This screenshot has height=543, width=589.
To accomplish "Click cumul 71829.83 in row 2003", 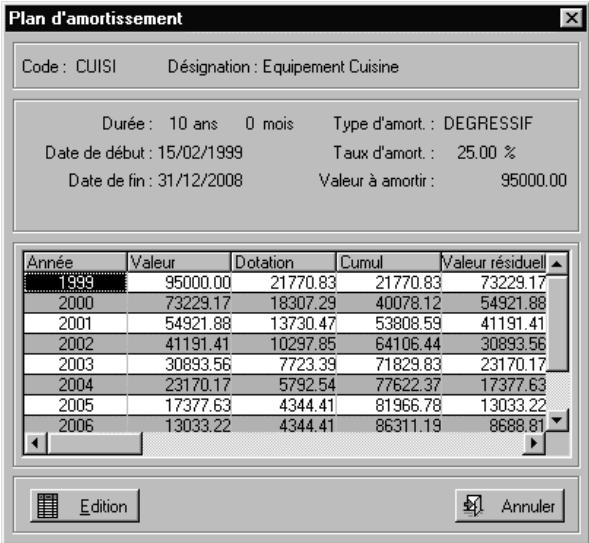I will point(388,364).
